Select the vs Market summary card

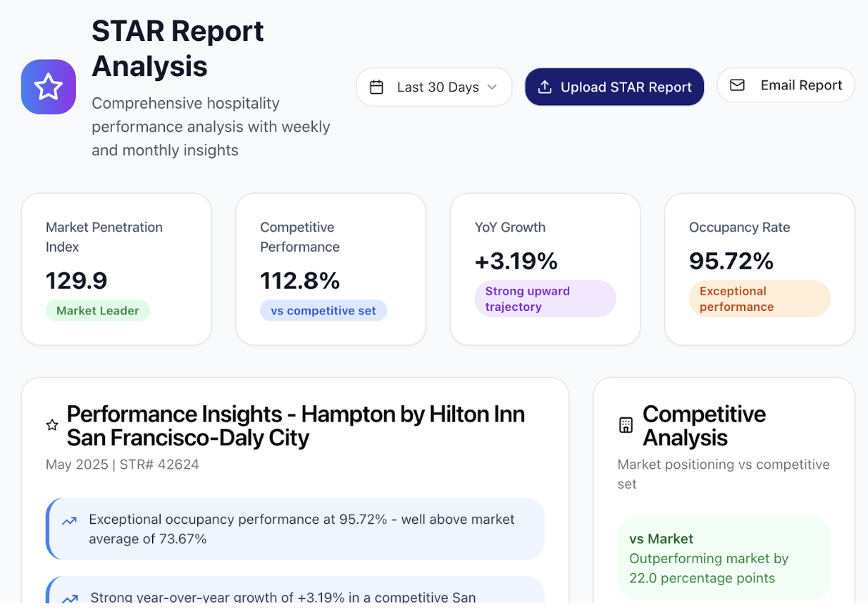pos(724,558)
